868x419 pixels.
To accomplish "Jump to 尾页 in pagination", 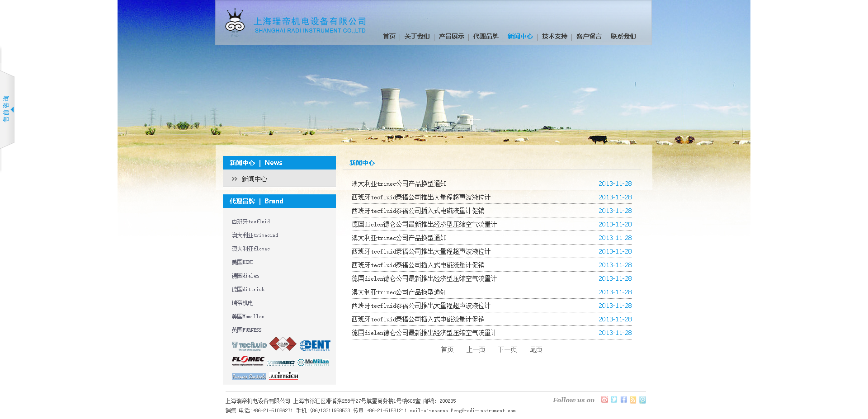I will point(536,349).
